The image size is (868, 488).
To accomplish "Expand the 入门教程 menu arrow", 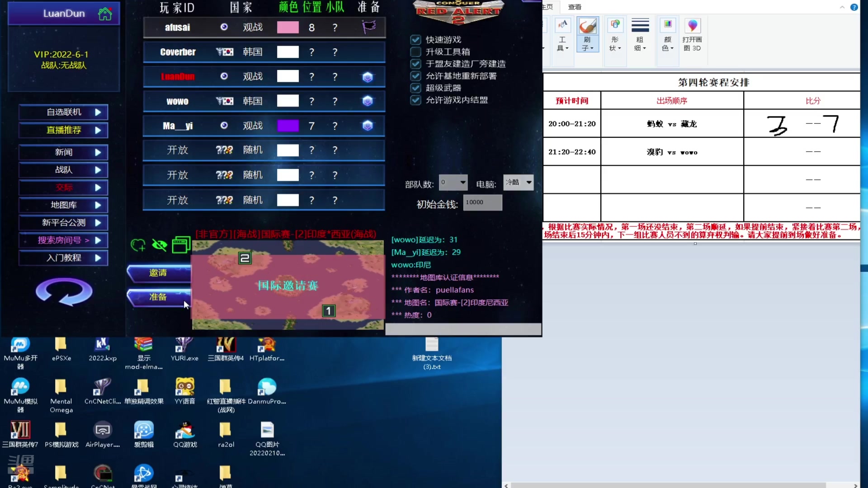I will (x=98, y=258).
